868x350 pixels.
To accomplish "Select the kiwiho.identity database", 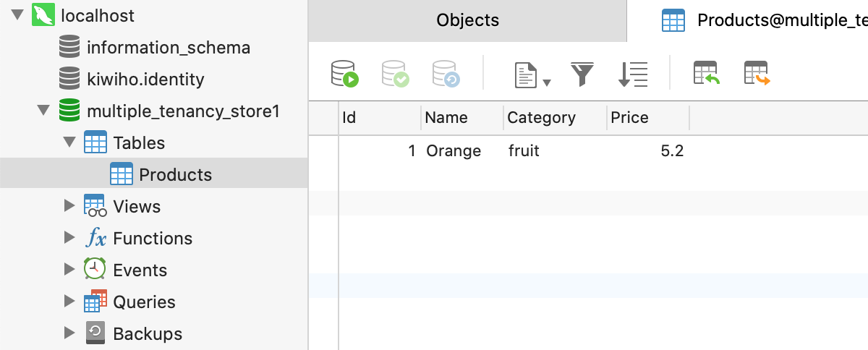I will coord(145,80).
